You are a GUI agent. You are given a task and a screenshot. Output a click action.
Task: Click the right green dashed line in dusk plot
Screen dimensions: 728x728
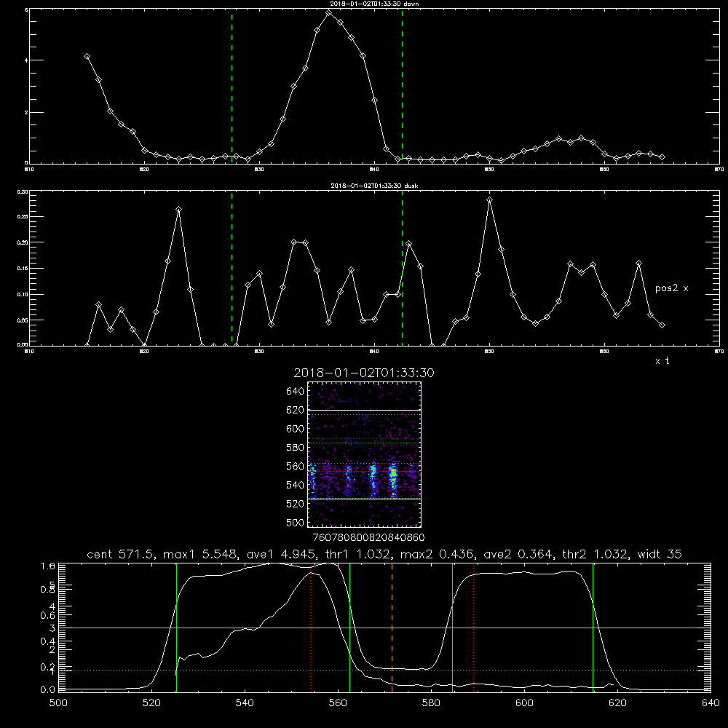point(402,268)
